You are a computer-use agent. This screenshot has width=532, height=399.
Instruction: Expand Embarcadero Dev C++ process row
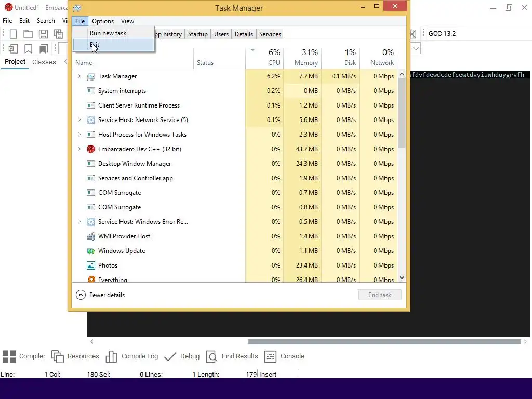79,149
